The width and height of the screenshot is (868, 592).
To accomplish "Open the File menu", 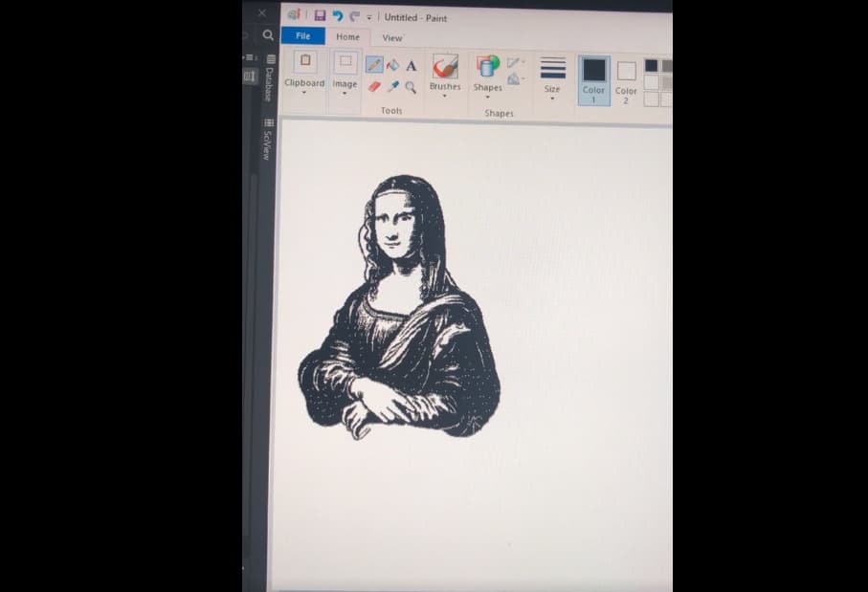I will click(303, 35).
